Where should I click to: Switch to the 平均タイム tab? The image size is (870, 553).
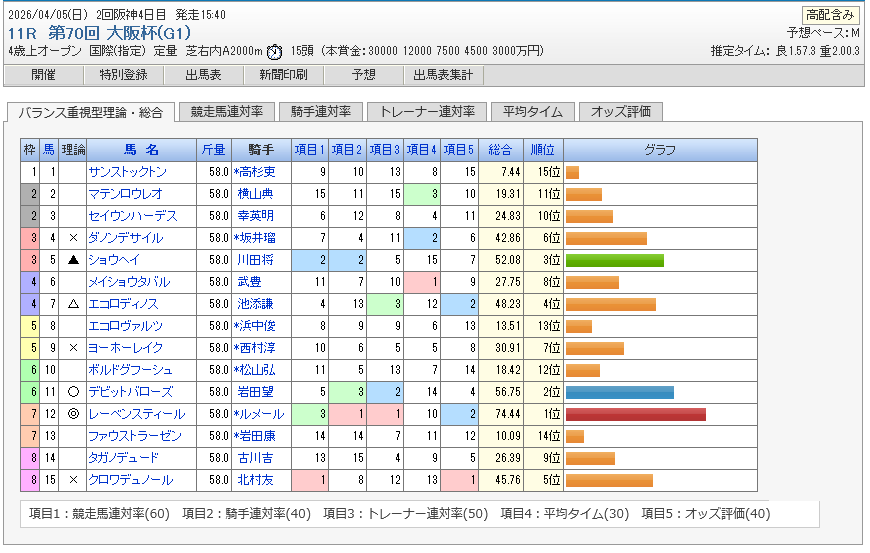pos(533,111)
